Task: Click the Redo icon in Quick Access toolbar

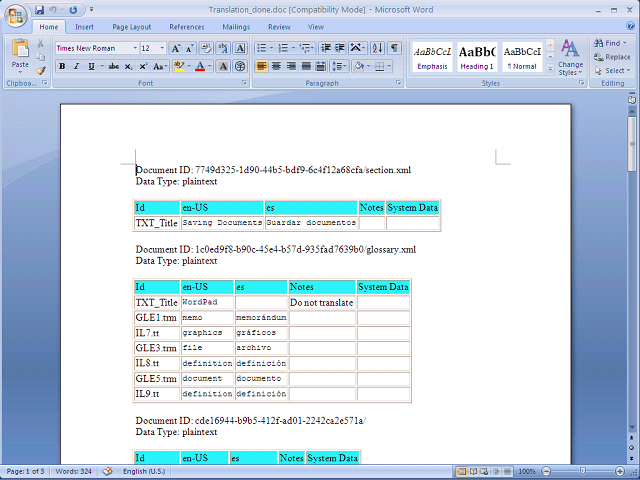Action: click(73, 10)
